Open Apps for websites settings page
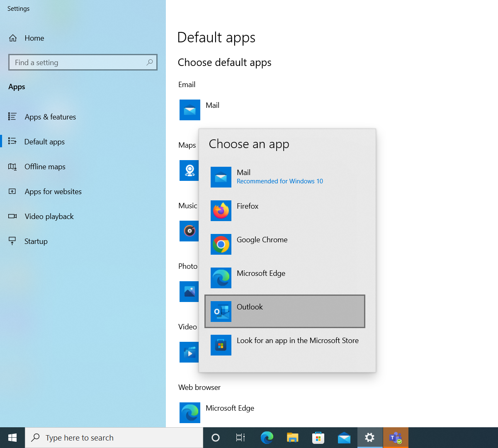Viewport: 498px width, 448px height. pos(83,191)
